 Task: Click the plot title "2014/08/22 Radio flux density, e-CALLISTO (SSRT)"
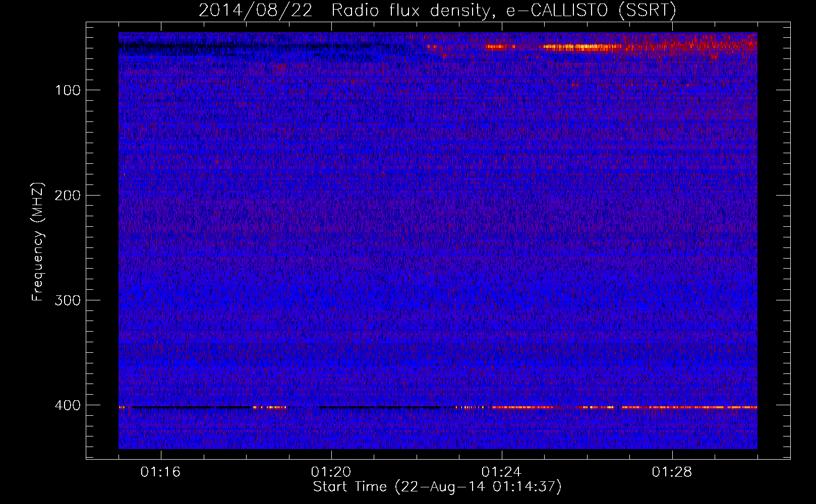point(437,10)
